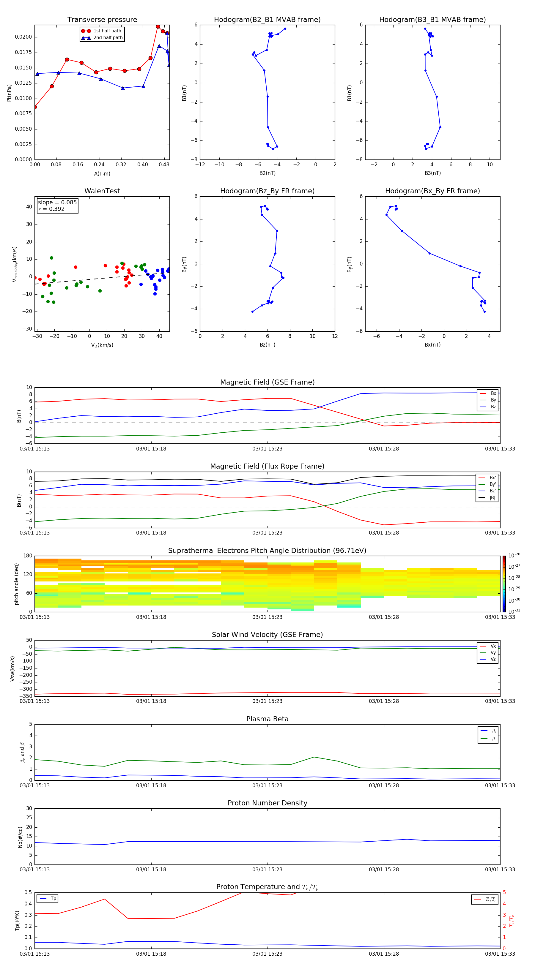Click the 'Bx(nT)' x-axis label
Image resolution: width=535 pixels, height=980 pixels.
click(432, 345)
